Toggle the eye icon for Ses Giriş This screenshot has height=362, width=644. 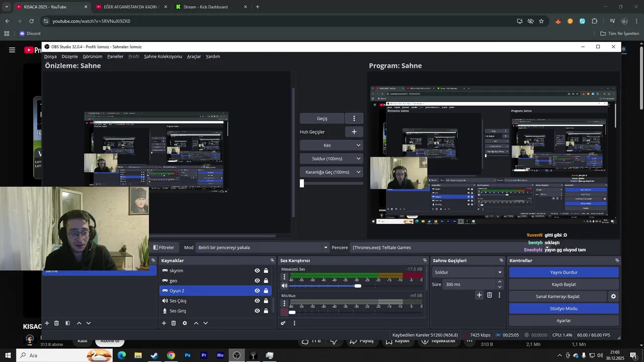(x=257, y=311)
